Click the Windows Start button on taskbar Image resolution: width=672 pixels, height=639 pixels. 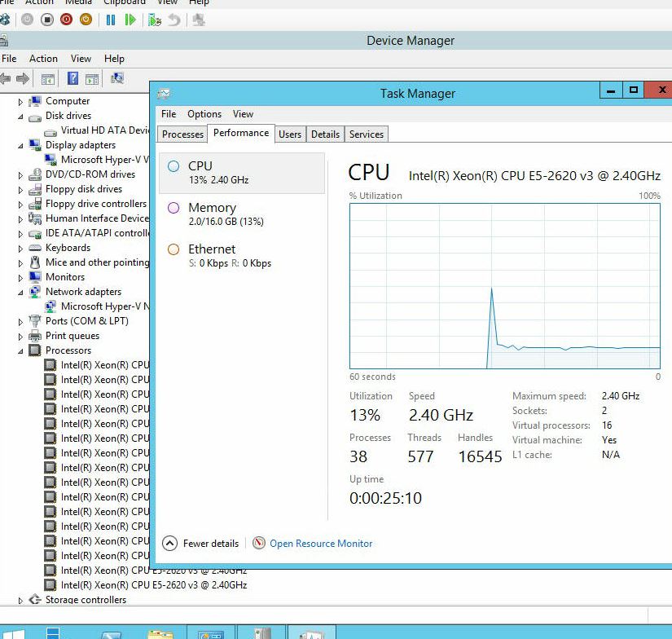pyautogui.click(x=13, y=634)
